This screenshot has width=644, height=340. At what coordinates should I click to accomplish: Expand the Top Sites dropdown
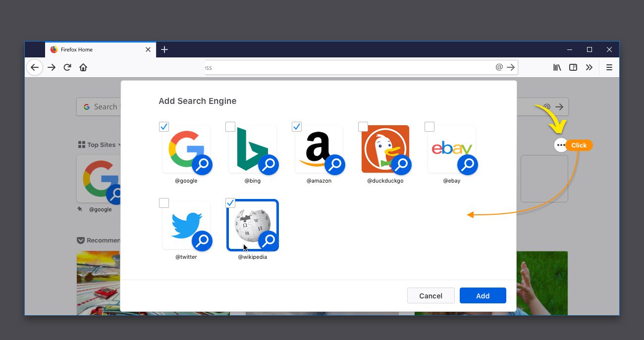(x=119, y=145)
